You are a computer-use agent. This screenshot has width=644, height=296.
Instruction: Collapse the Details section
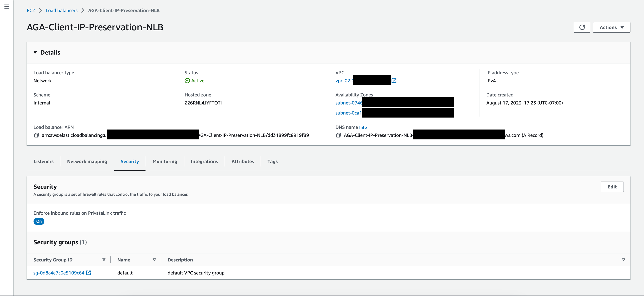(x=35, y=52)
